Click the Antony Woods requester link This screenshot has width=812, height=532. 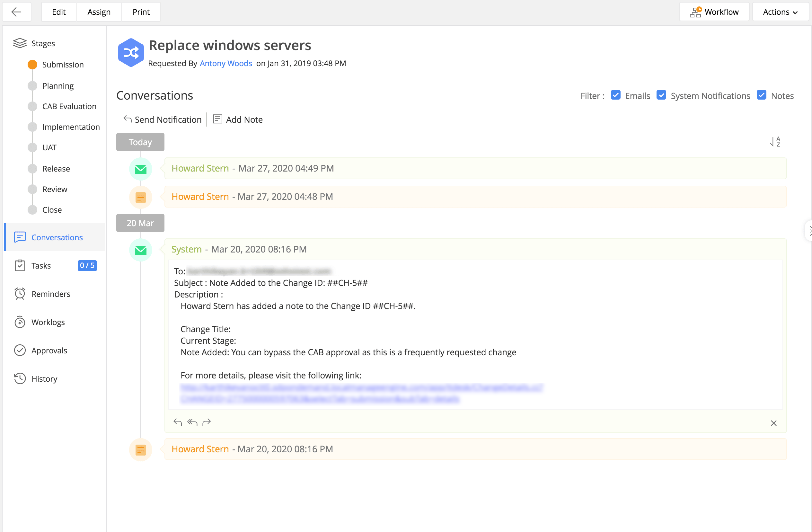pyautogui.click(x=225, y=64)
